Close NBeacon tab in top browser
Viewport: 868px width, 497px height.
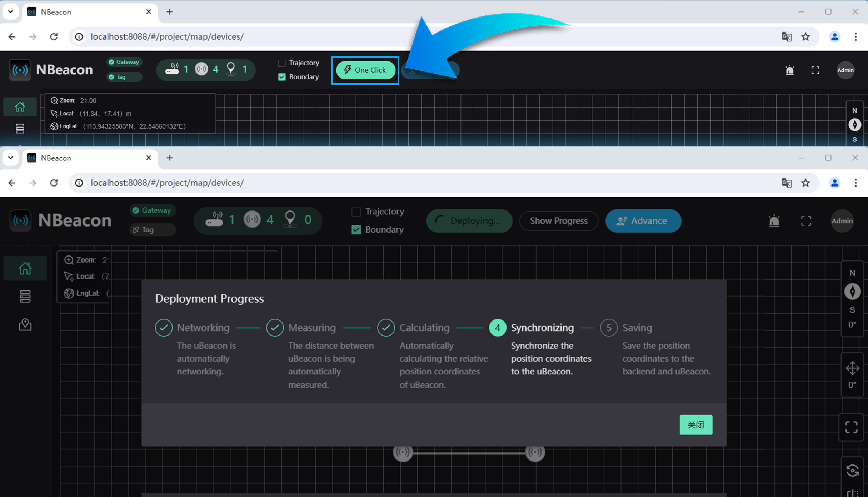(149, 11)
